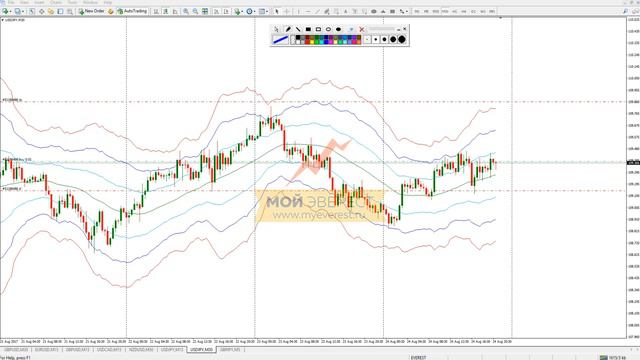Draw a vertical line tool

[x=298, y=11]
